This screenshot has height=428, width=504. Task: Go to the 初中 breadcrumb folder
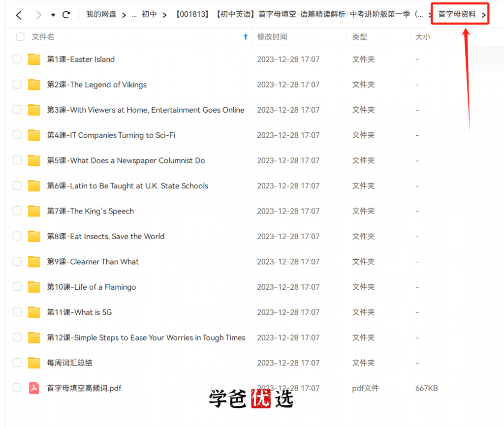[x=149, y=14]
